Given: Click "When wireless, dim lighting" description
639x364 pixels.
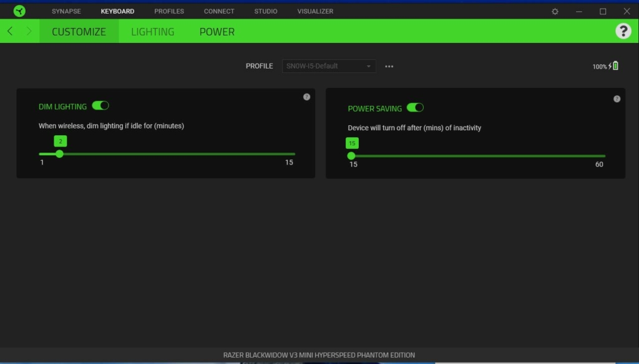Looking at the screenshot, I should (x=111, y=126).
